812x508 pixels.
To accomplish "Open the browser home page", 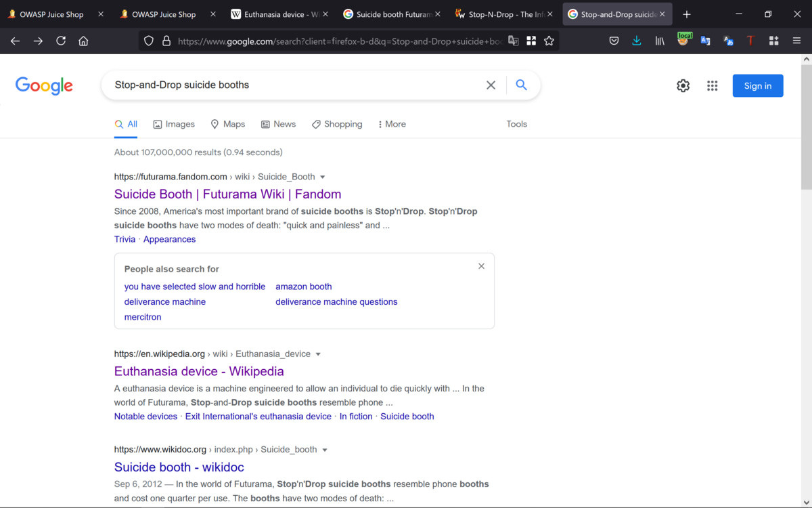I will click(83, 41).
